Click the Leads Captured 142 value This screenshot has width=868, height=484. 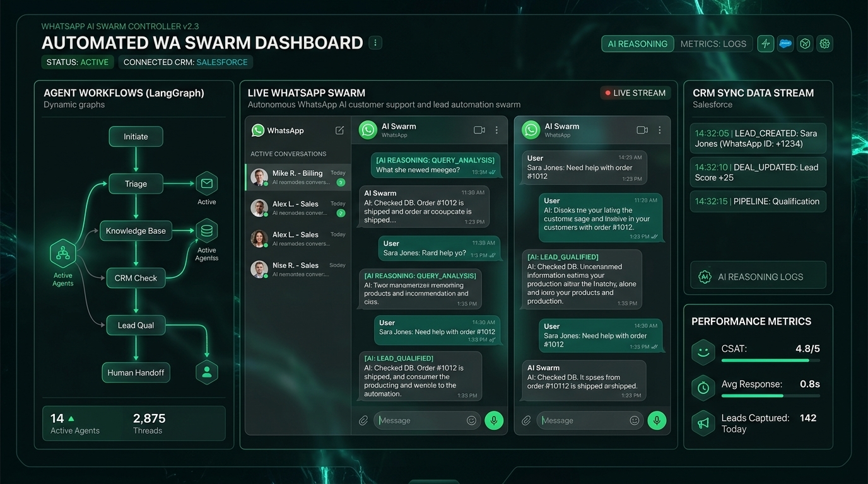click(x=808, y=418)
